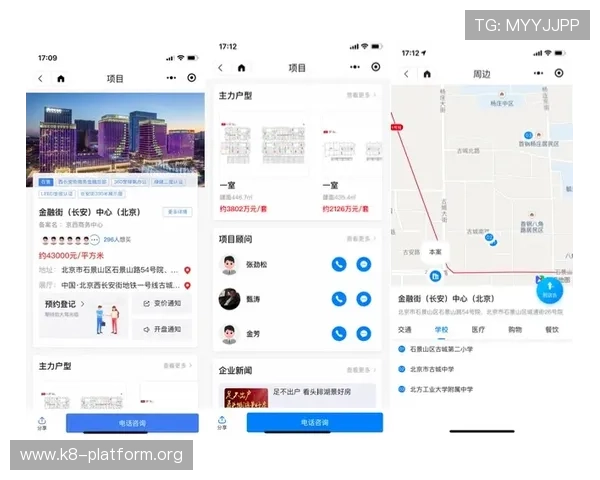The image size is (600, 480).
Task: Tap avatar of consultant 甄涛
Action: tap(229, 299)
